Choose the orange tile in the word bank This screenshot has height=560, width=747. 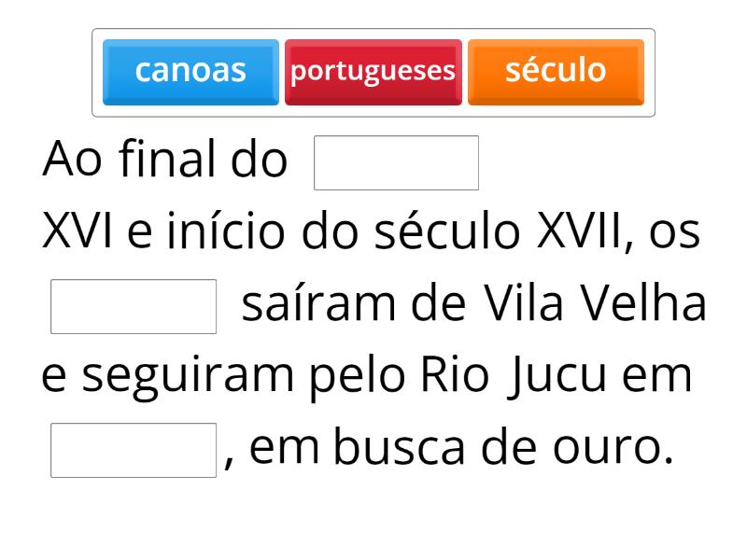[x=556, y=72]
